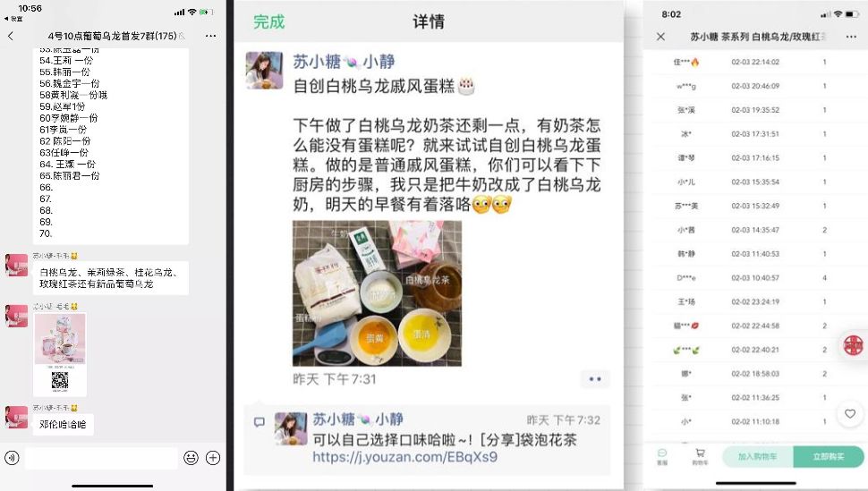
Task: Tap 完成 to finish viewing details
Action: pos(269,21)
